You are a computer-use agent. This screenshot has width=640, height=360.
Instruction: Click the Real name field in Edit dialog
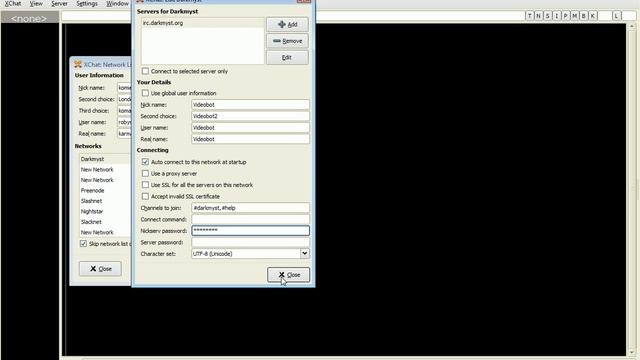tap(250, 139)
